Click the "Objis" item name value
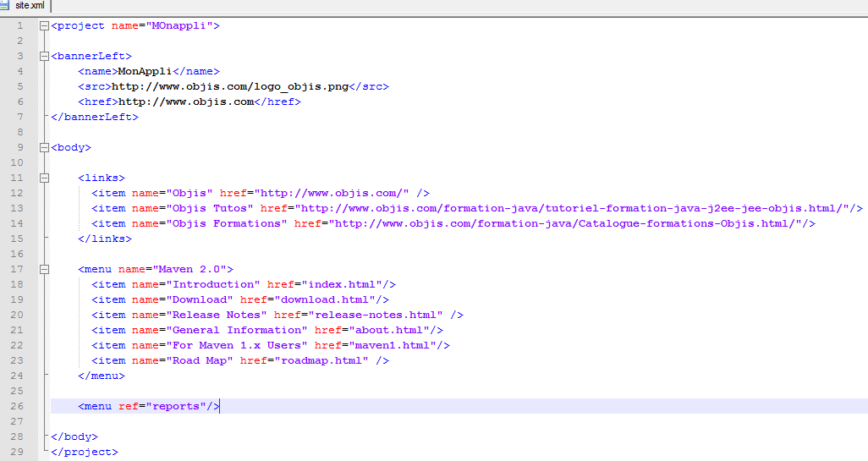The image size is (868, 461). (x=190, y=193)
